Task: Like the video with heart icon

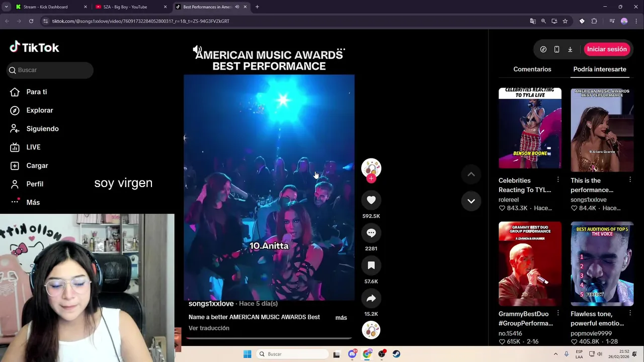Action: 371,200
